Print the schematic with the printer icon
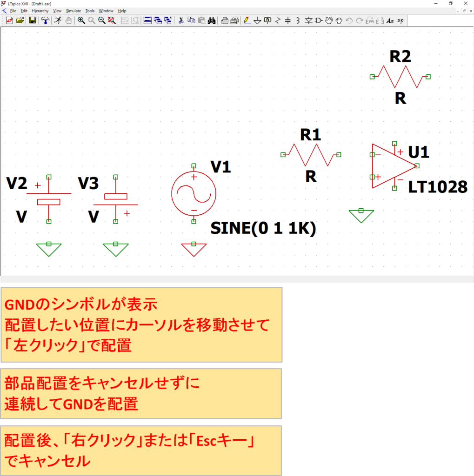Image resolution: width=474 pixels, height=476 pixels. pyautogui.click(x=225, y=20)
